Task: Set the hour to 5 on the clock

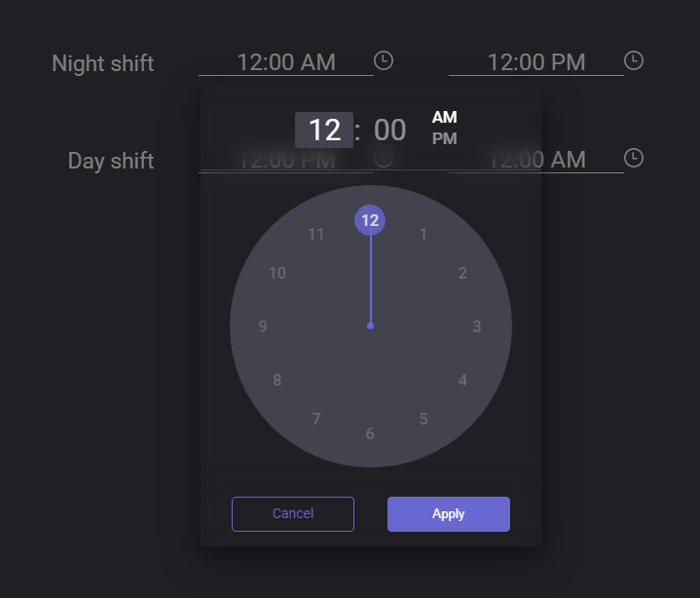Action: pyautogui.click(x=424, y=419)
